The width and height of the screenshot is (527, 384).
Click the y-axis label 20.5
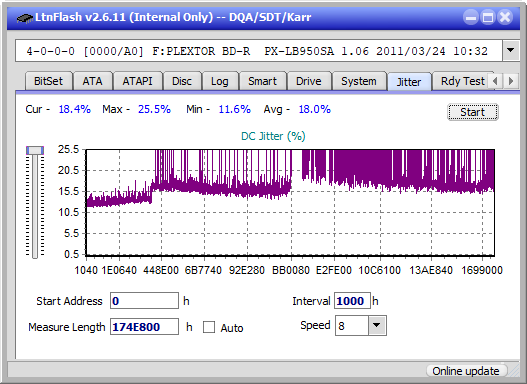pyautogui.click(x=68, y=170)
